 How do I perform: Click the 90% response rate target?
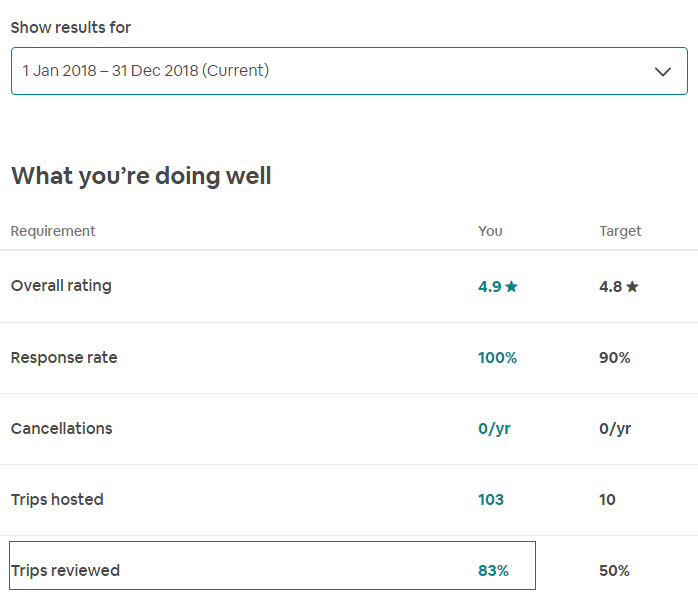[614, 357]
